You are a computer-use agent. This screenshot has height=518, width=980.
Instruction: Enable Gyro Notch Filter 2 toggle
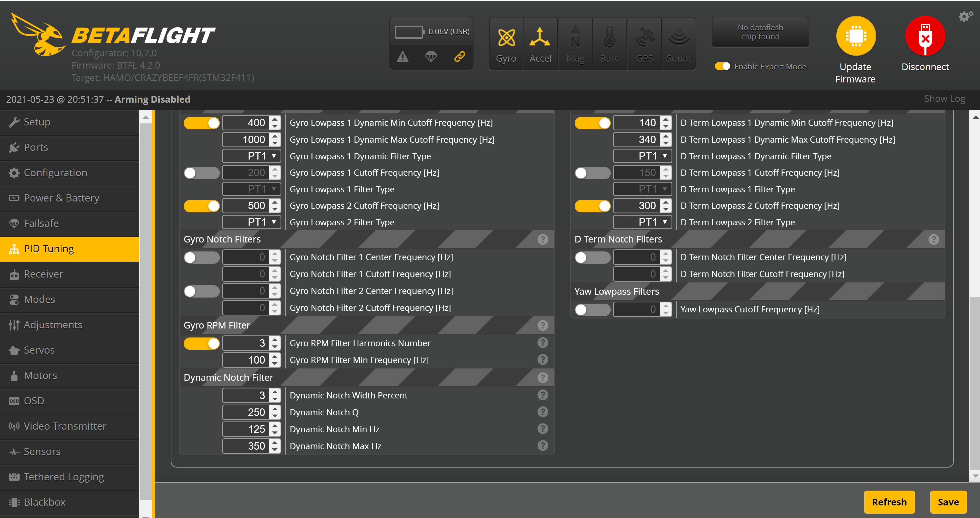pos(202,291)
